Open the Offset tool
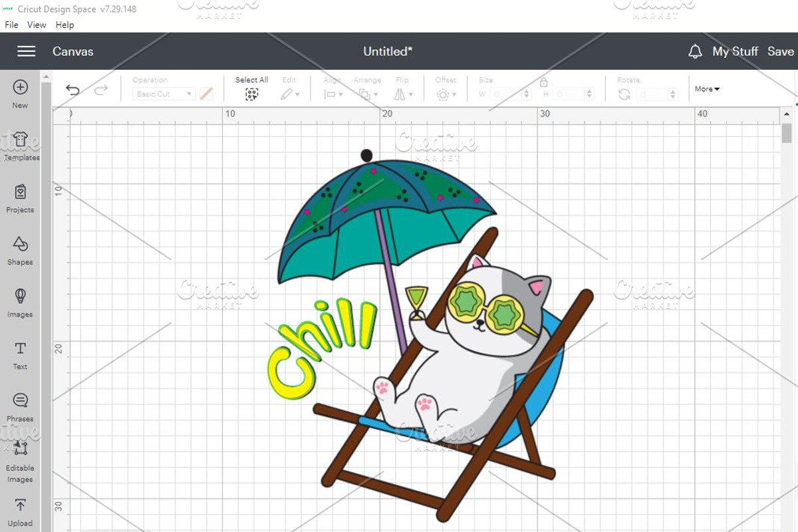The height and width of the screenshot is (532, 798). tap(446, 94)
